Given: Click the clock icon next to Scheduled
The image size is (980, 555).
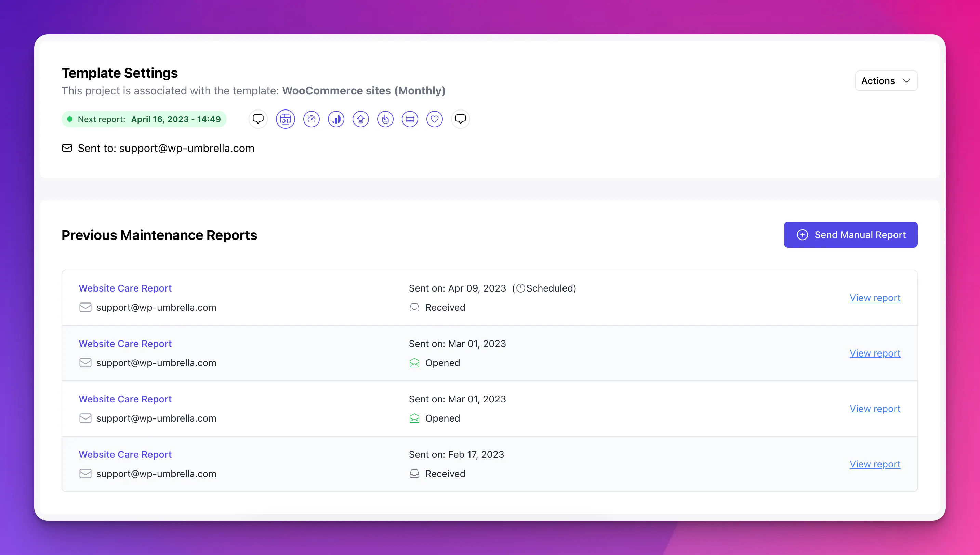Looking at the screenshot, I should point(521,288).
